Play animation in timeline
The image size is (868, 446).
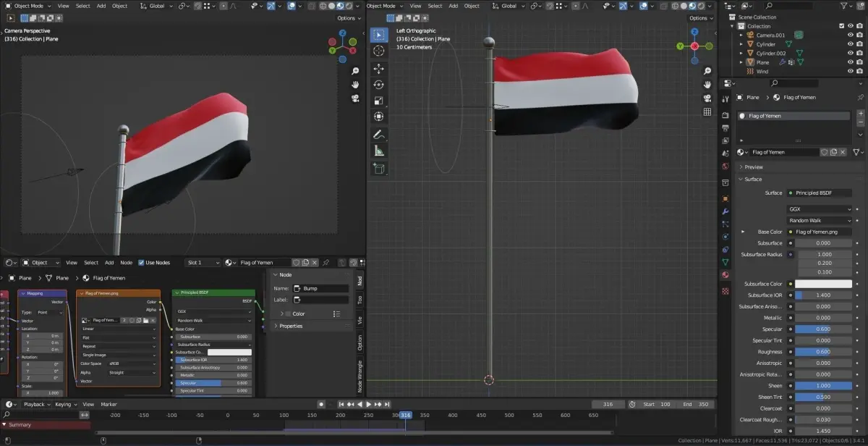pos(368,404)
